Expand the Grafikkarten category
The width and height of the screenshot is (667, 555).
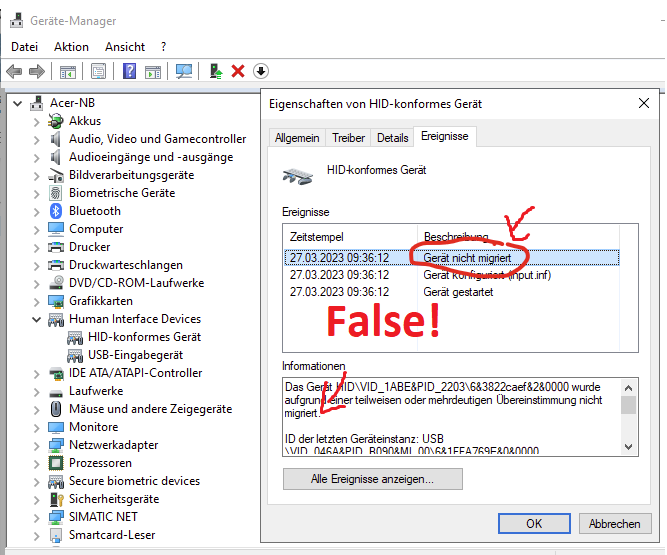[37, 301]
